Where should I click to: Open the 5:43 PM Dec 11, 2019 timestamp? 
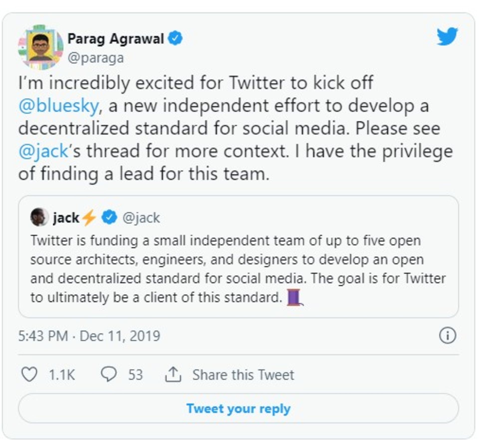click(89, 336)
